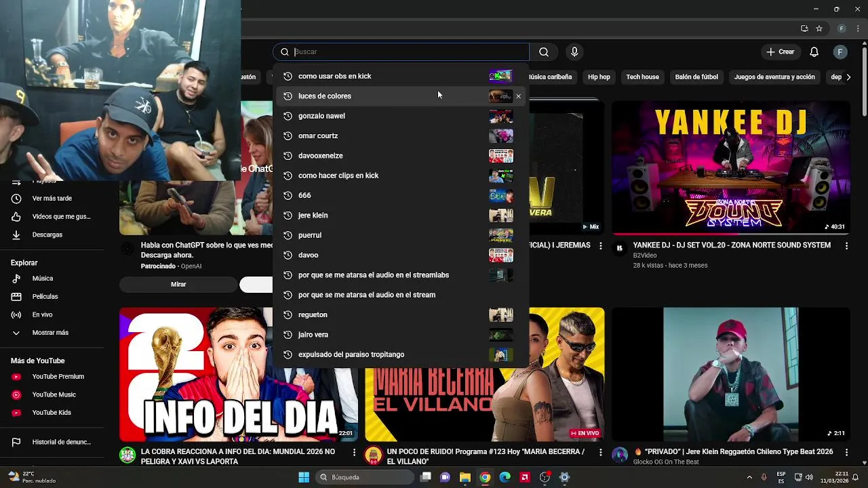
Task: Open Chrome's three-dot menu
Action: 858,28
